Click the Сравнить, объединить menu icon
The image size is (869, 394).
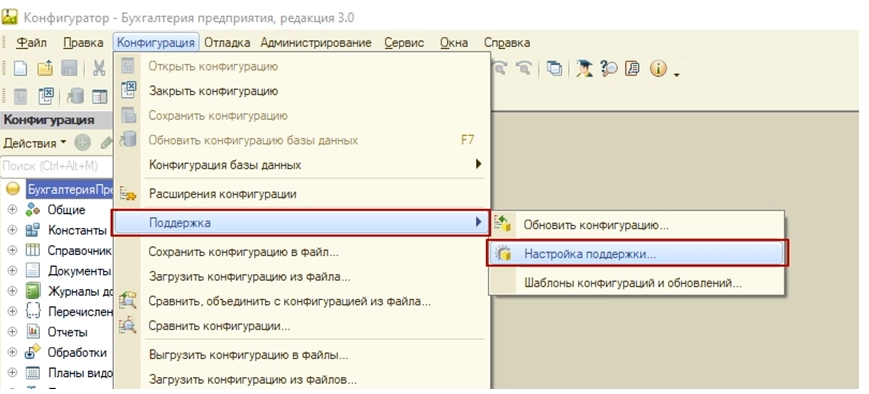pos(129,301)
